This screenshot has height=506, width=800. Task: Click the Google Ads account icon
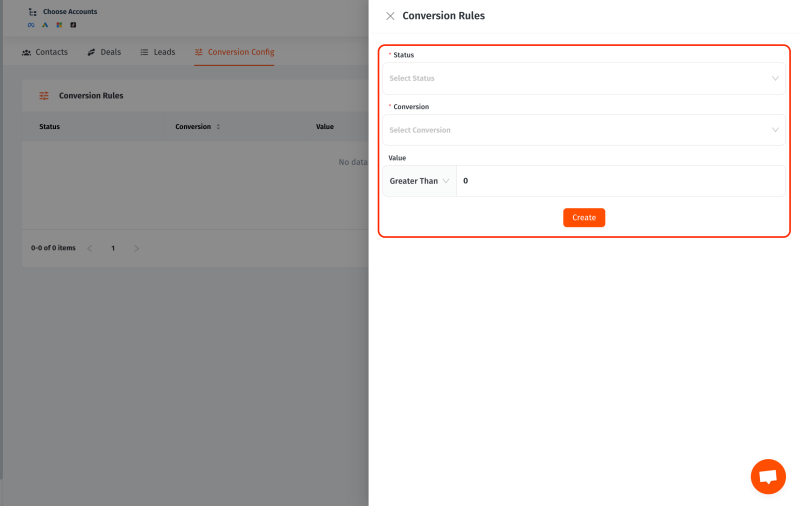(45, 25)
